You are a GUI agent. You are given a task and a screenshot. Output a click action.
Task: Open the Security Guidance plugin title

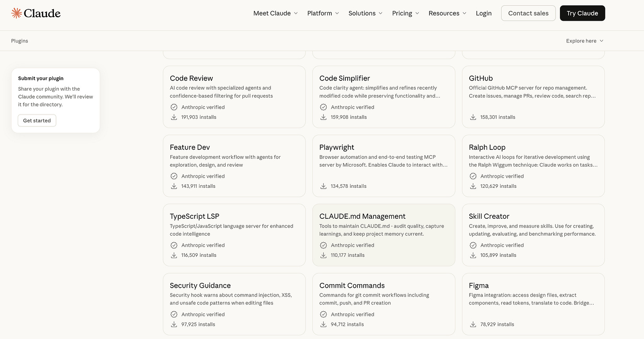pos(200,286)
